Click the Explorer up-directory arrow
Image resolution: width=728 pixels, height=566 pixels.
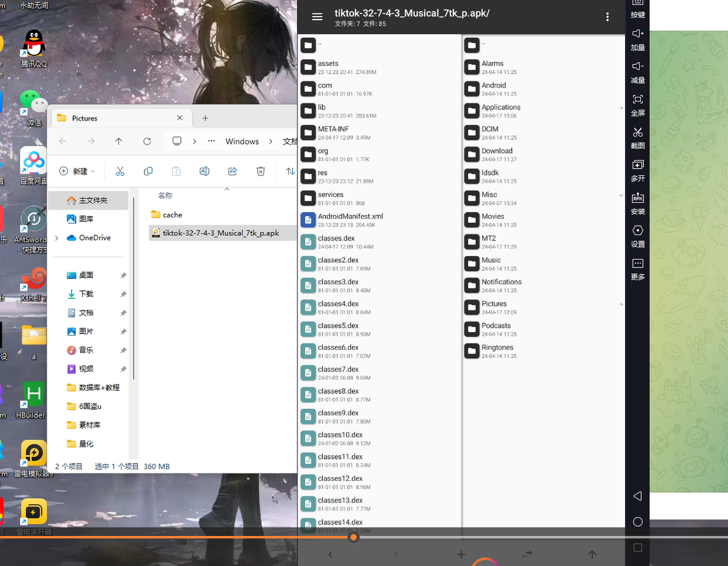coord(119,141)
